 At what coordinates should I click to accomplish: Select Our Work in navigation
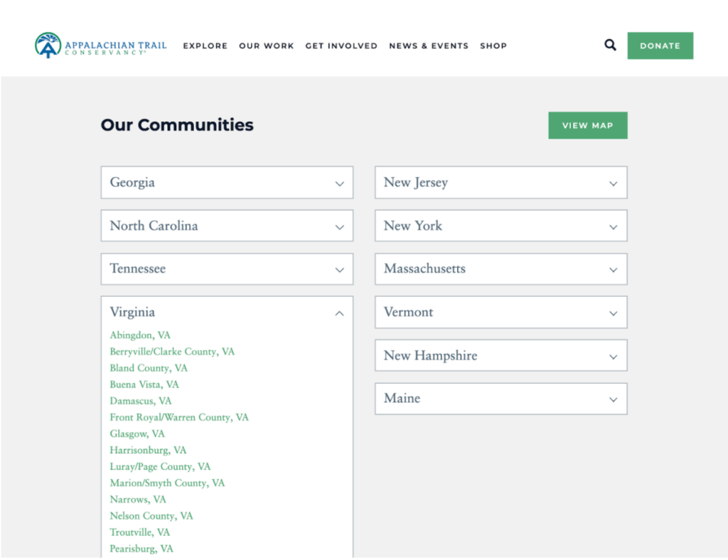tap(266, 45)
